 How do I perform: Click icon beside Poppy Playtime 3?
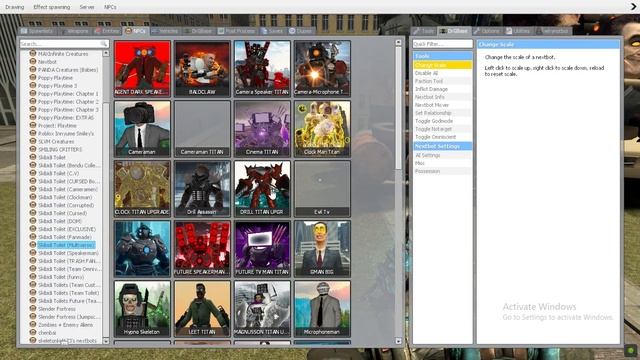pos(33,86)
